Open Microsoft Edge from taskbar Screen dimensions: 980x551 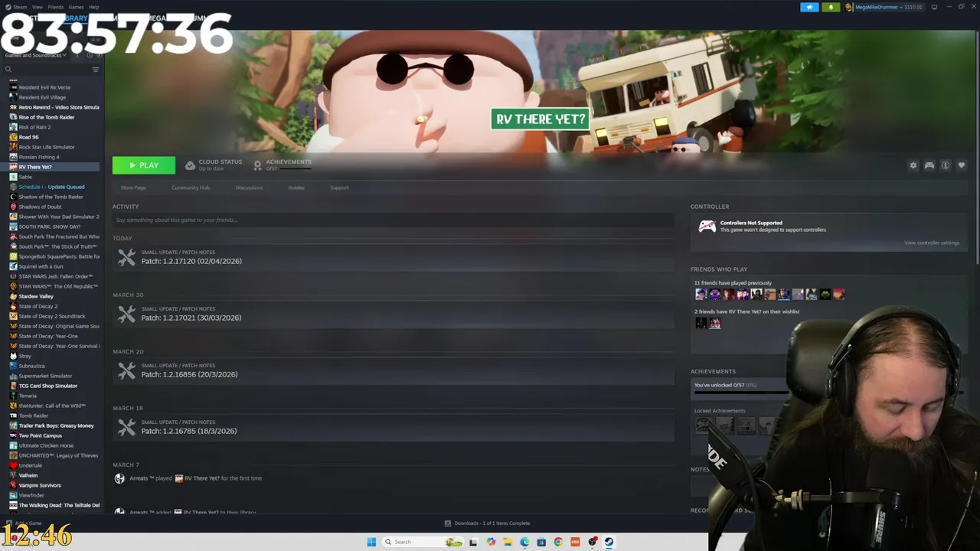[x=524, y=542]
